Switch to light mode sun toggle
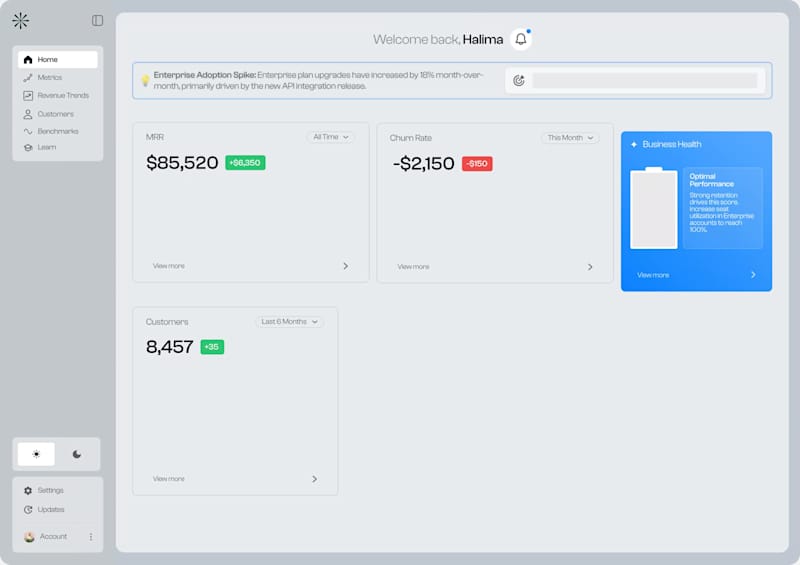800x565 pixels. [x=36, y=454]
